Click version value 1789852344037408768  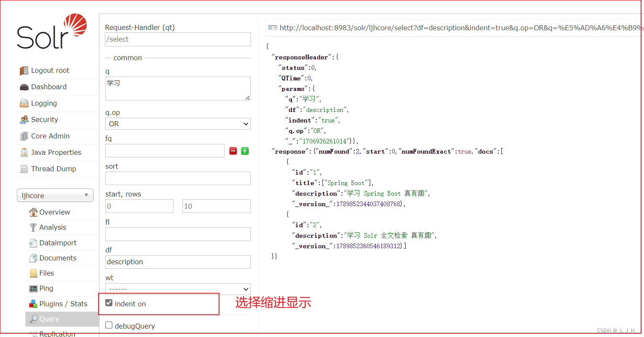tap(368, 204)
